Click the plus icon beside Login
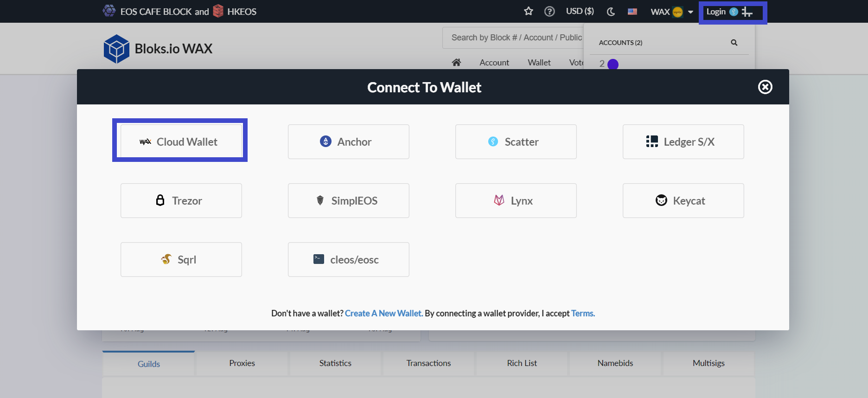 tap(747, 12)
